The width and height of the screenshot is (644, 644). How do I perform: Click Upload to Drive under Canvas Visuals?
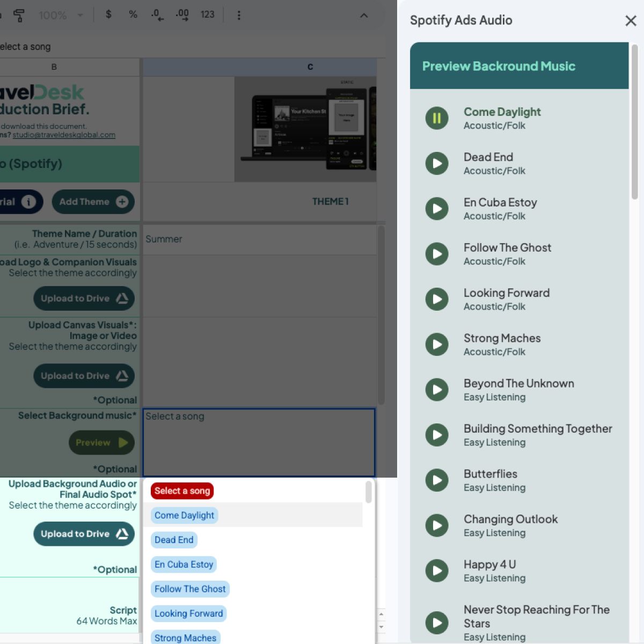[84, 376]
